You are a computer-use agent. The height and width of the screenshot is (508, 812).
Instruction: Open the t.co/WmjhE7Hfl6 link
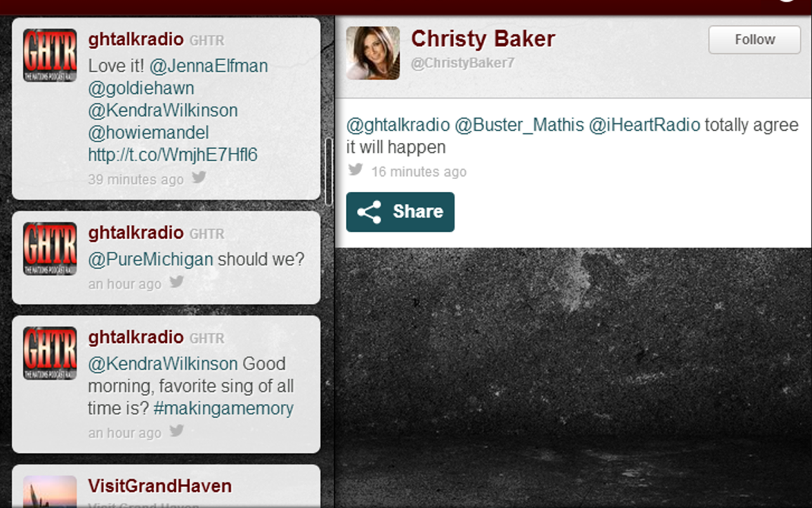[173, 155]
